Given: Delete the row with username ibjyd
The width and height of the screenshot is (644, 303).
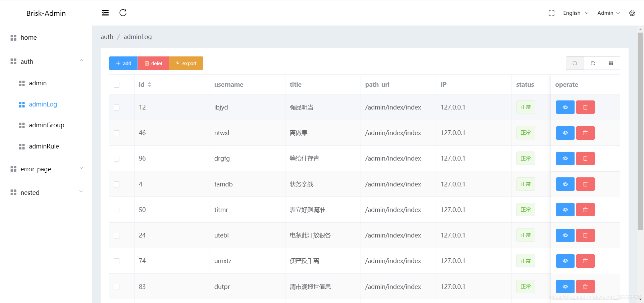Looking at the screenshot, I should pos(585,107).
